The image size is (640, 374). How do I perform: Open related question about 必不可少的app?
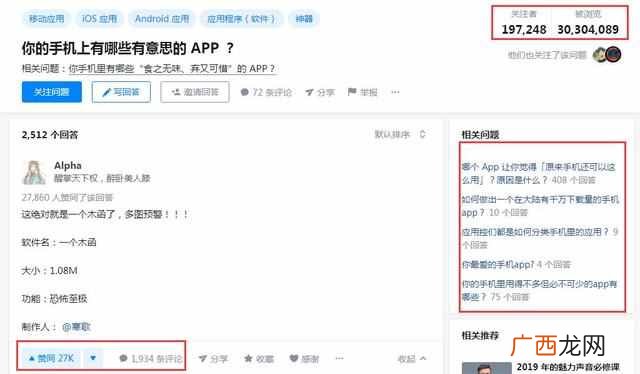[x=540, y=290]
